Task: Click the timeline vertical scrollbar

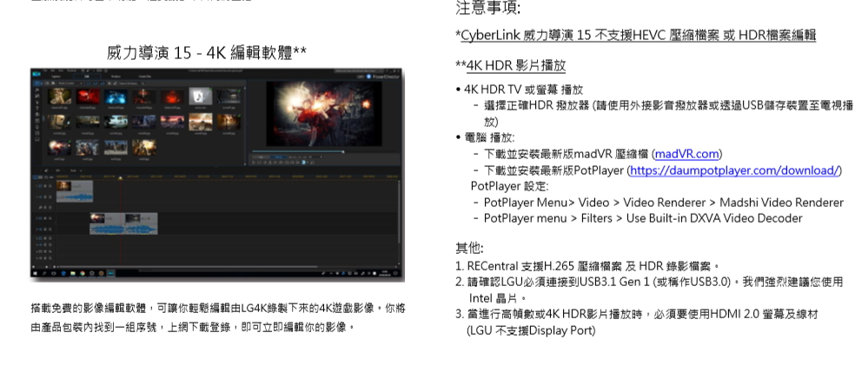Action: click(399, 212)
